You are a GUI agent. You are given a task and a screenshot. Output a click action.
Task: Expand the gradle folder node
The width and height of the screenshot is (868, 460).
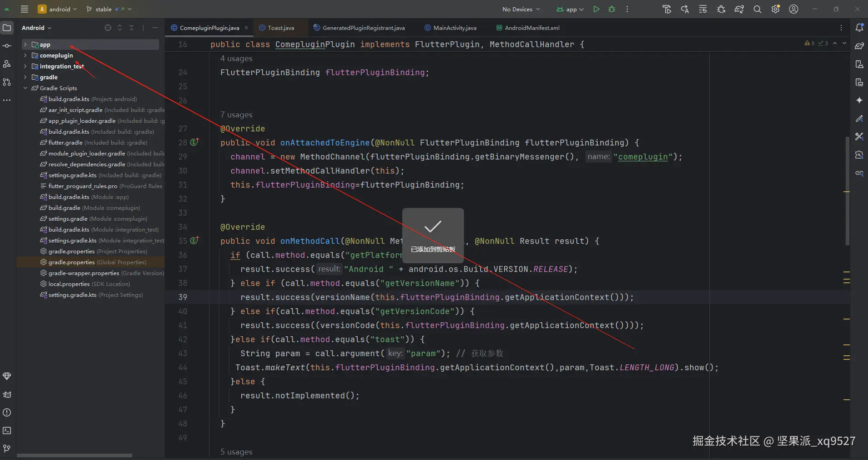point(25,77)
